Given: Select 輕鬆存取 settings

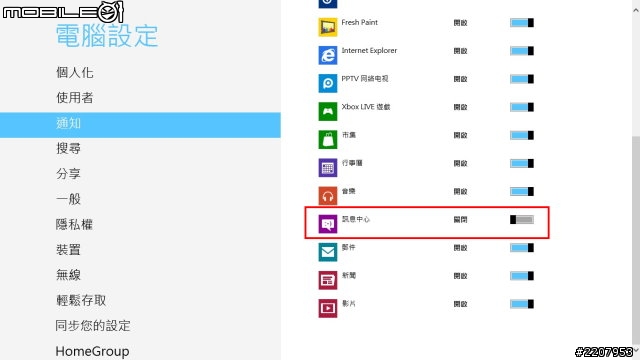Looking at the screenshot, I should point(81,300).
